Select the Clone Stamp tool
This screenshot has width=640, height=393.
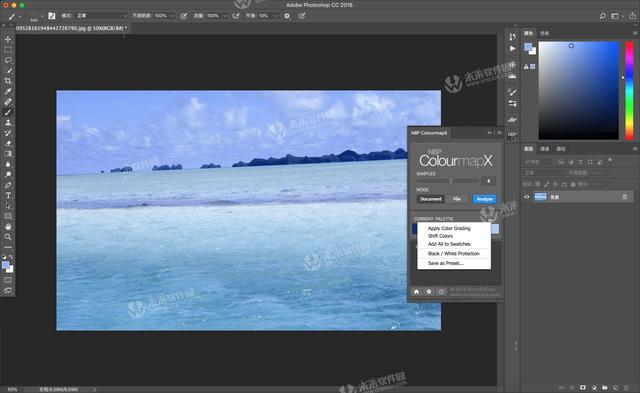pyautogui.click(x=8, y=122)
